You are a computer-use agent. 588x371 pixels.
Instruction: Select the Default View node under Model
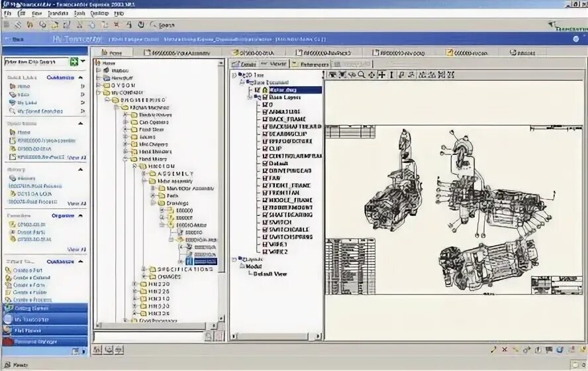270,274
